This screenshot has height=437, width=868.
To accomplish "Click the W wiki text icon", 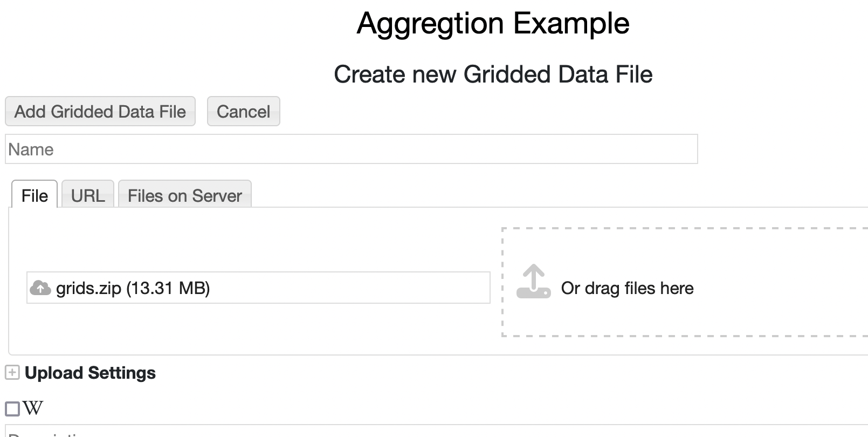I will [33, 408].
